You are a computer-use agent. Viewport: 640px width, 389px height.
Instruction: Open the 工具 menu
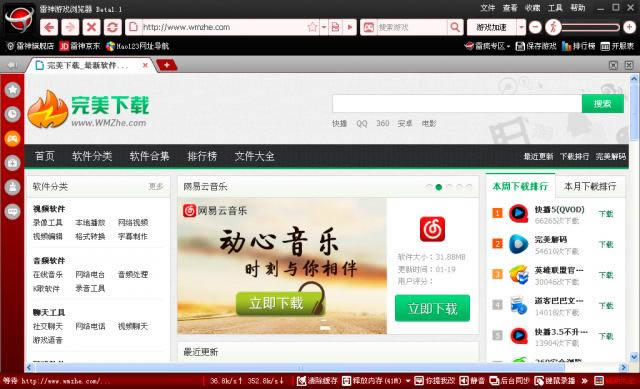(555, 8)
